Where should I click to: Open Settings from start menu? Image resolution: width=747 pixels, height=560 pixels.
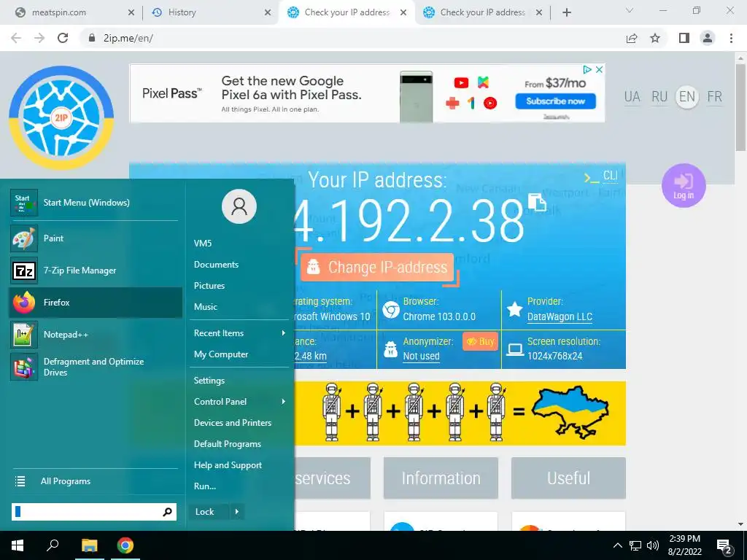tap(209, 381)
